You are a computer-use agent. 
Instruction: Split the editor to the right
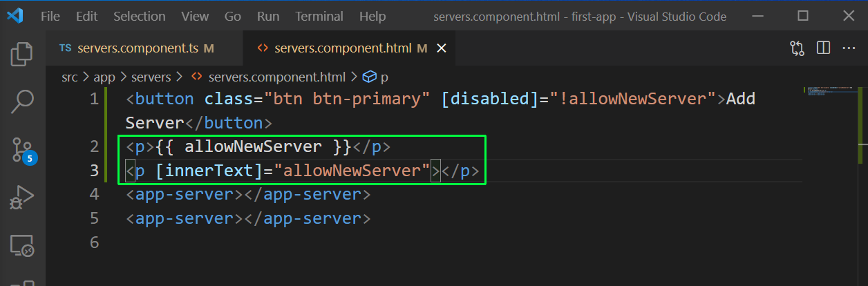(823, 48)
